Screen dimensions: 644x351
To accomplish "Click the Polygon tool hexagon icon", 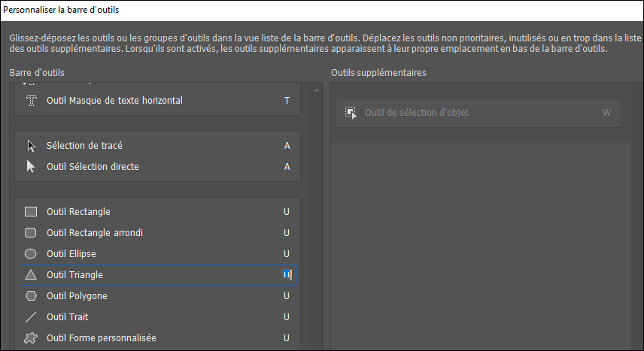I will pyautogui.click(x=31, y=296).
